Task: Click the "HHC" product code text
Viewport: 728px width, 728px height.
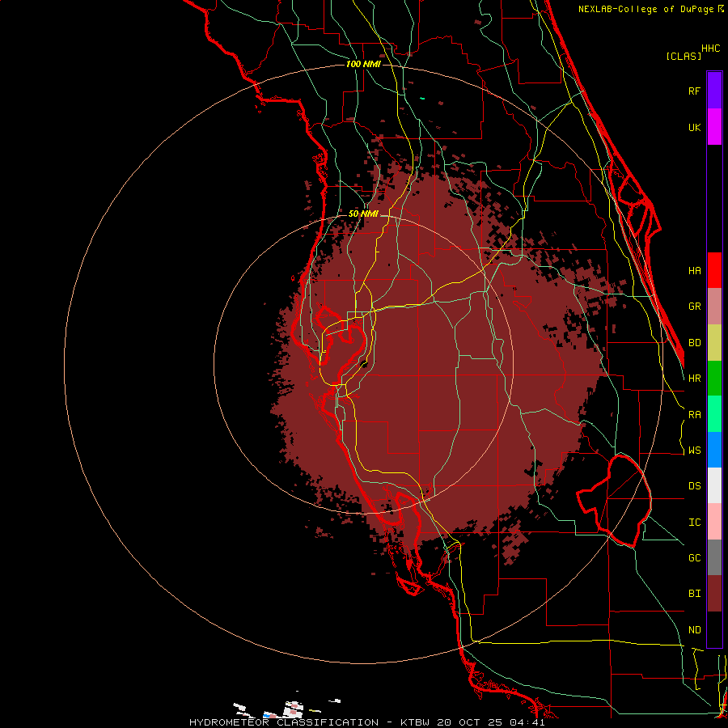Action: click(710, 49)
